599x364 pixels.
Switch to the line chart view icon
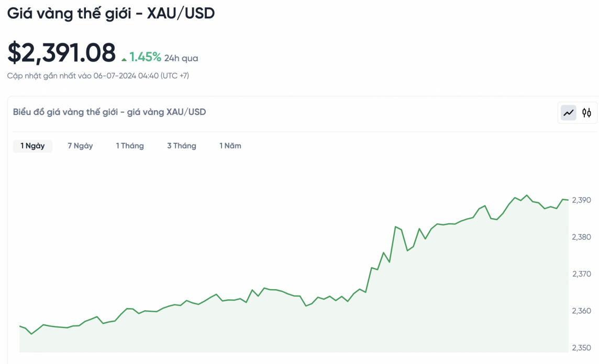click(568, 112)
